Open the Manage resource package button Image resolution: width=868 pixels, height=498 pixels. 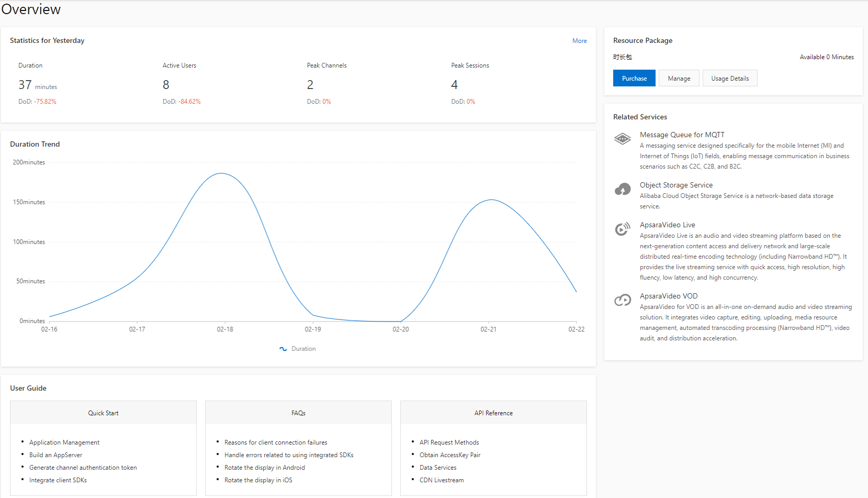point(679,78)
